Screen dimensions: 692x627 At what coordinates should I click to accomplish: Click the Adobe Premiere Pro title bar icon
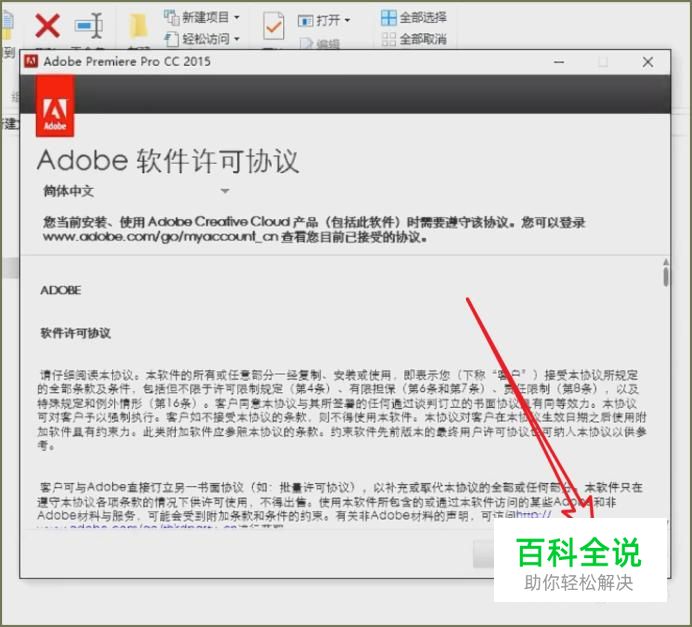(x=31, y=61)
